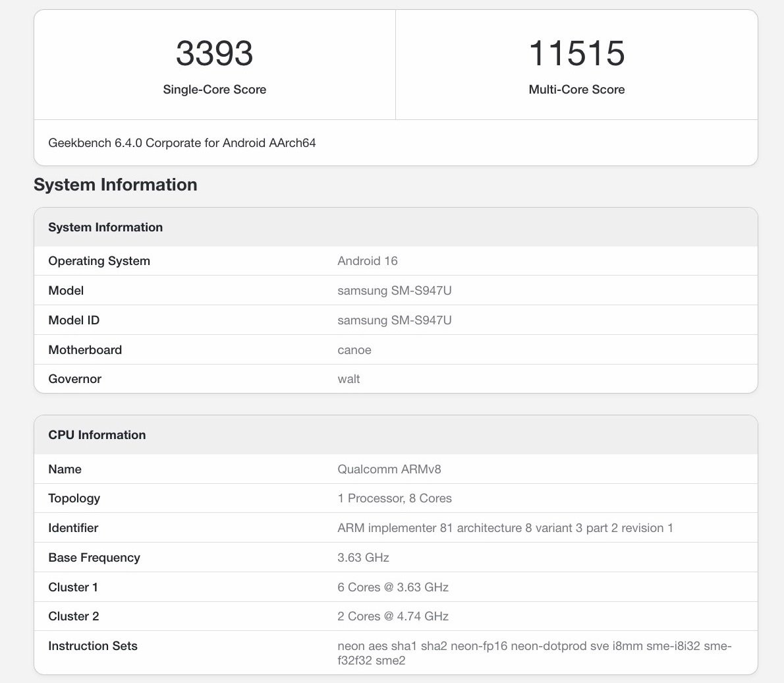Image resolution: width=784 pixels, height=683 pixels.
Task: Click the Base Frequency row label
Action: point(94,557)
